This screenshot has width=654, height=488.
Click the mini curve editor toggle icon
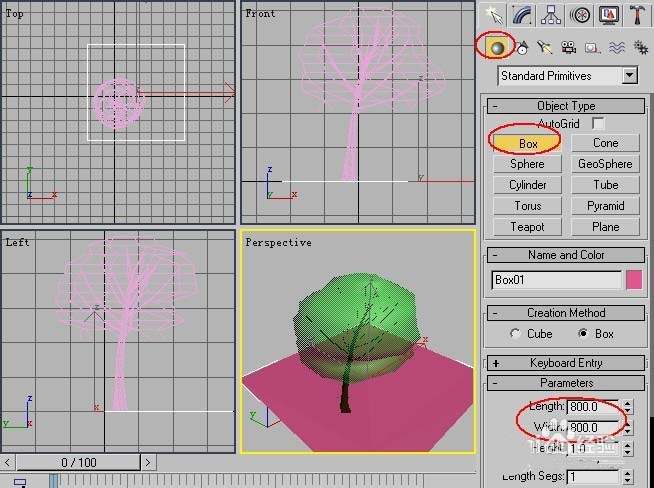coord(20,483)
